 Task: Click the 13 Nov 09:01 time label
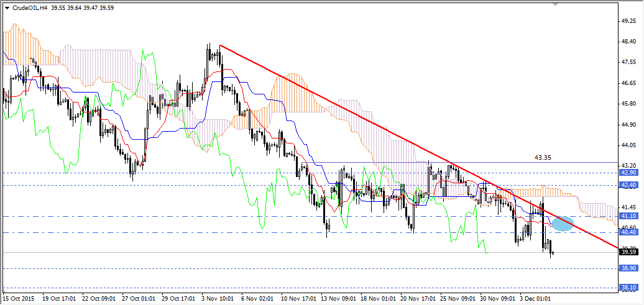coord(338,298)
